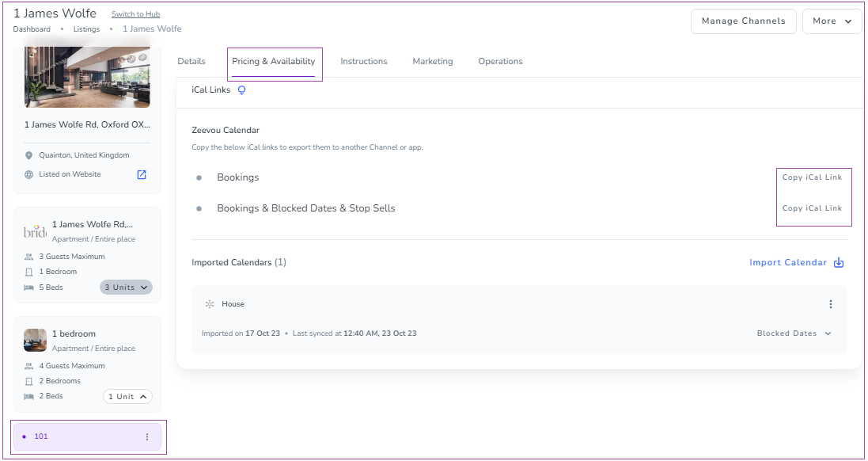Open the unit 101 three-dot menu
Image resolution: width=868 pixels, height=461 pixels.
146,436
